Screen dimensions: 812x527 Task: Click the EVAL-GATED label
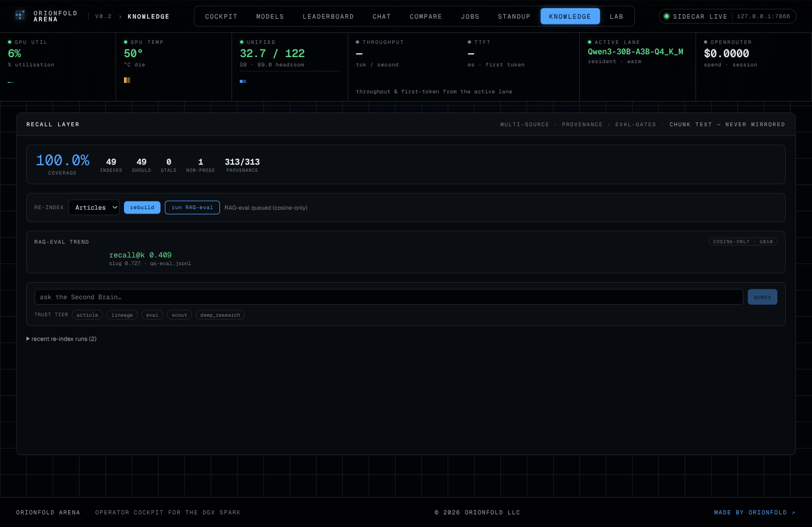(635, 125)
